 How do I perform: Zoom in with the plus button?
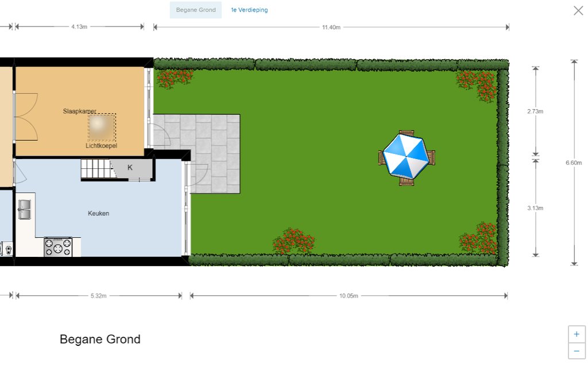pos(577,334)
